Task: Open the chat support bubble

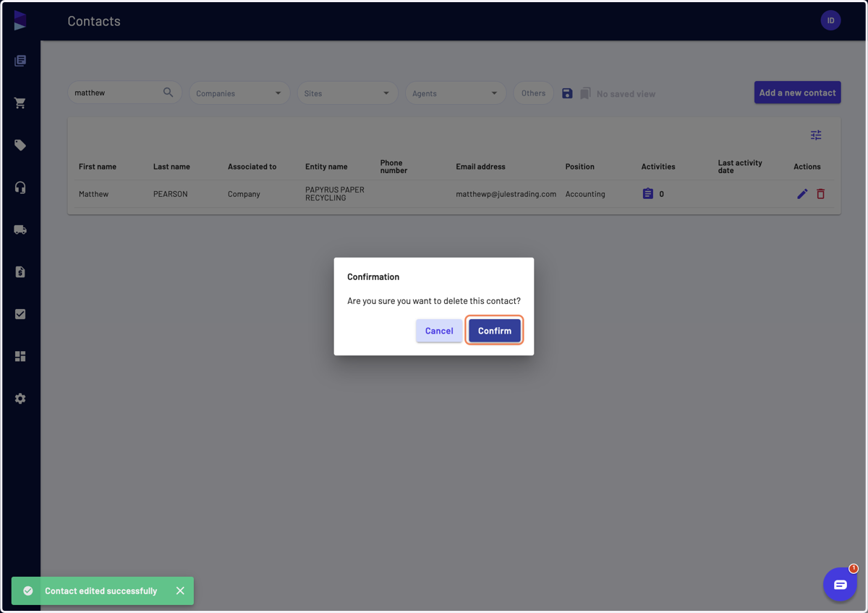Action: 840,584
